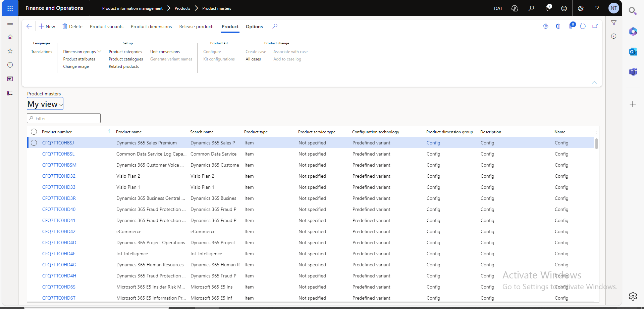Collapse the ribbon action pane
This screenshot has width=644, height=309.
tap(594, 82)
